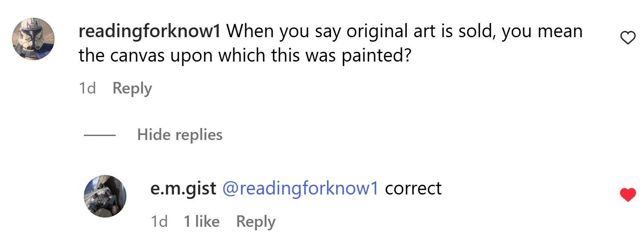Viewport: 644px width, 245px height.
Task: Collapse thread with Hide replies
Action: (x=180, y=134)
